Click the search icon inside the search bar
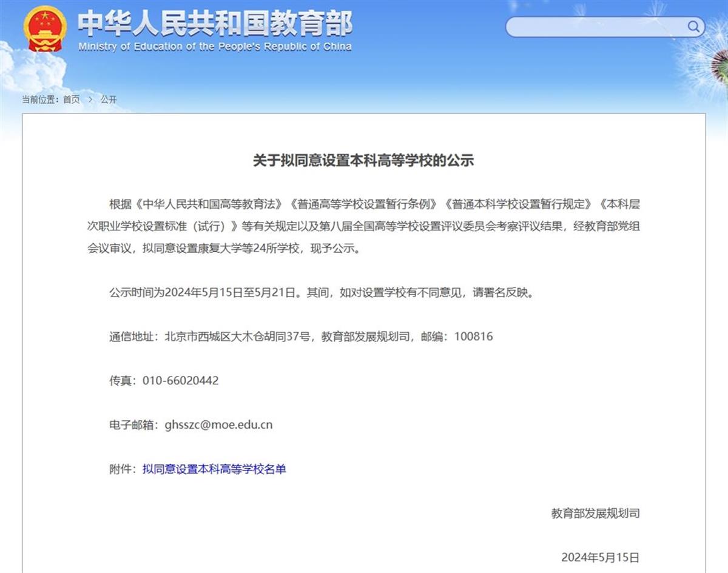728x573 pixels. pos(692,27)
